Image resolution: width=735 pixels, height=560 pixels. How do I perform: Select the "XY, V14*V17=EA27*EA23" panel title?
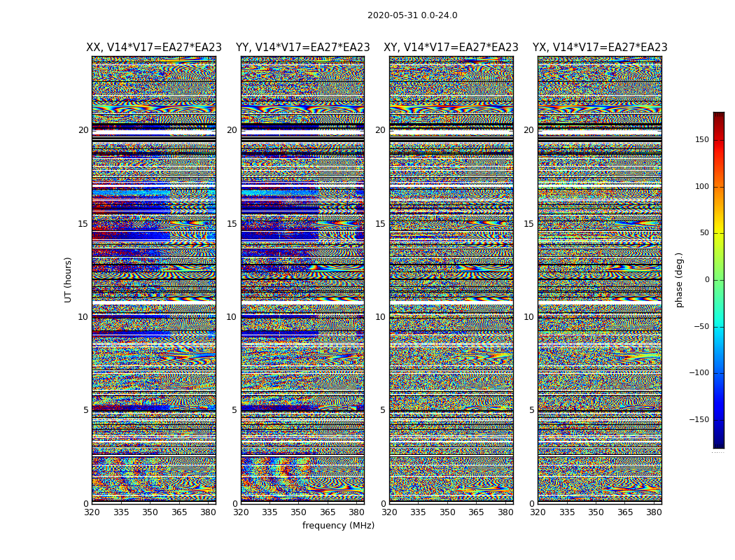(451, 48)
